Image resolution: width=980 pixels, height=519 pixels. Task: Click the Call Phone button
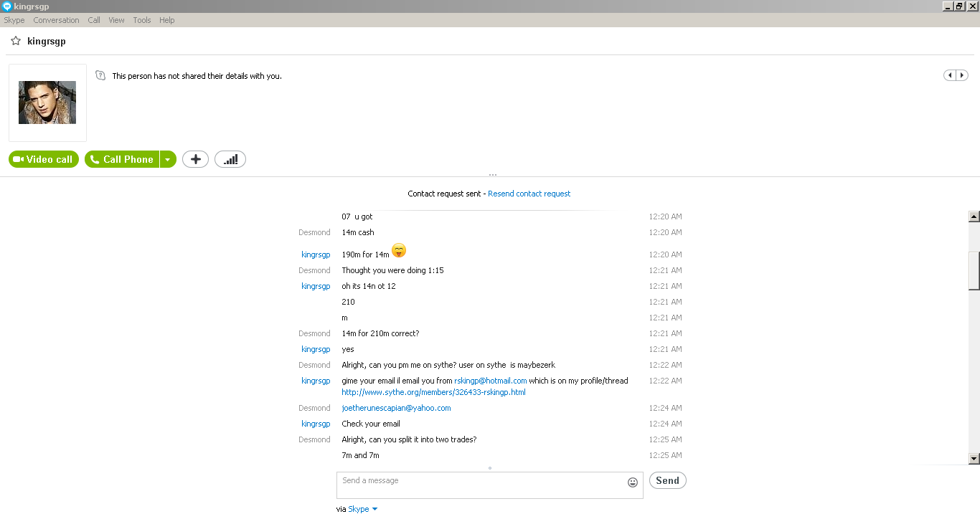(122, 159)
